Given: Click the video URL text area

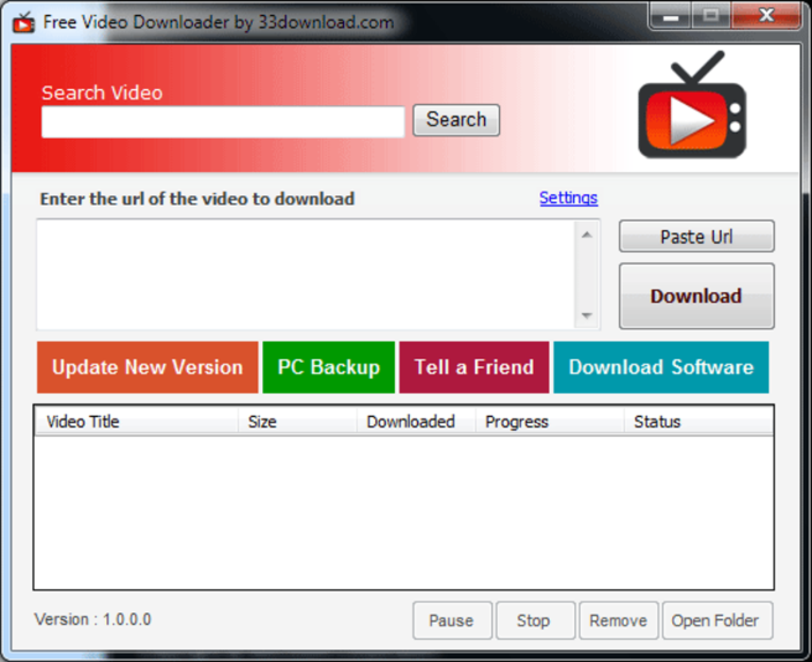Looking at the screenshot, I should (306, 275).
